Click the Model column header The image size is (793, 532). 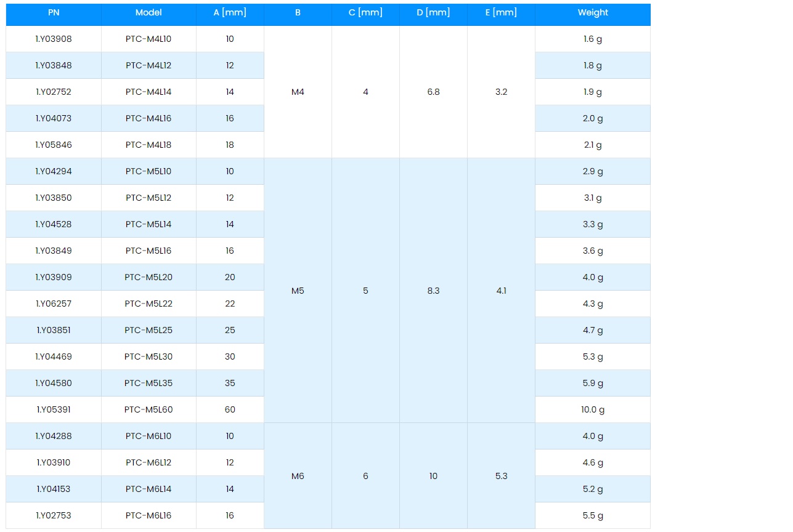click(148, 13)
